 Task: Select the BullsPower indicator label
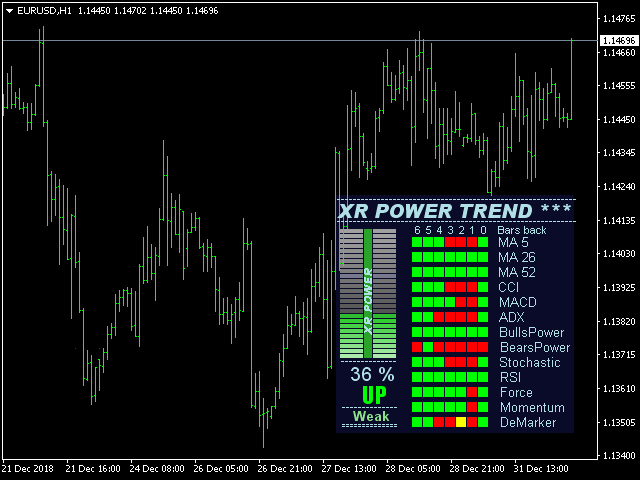click(532, 332)
